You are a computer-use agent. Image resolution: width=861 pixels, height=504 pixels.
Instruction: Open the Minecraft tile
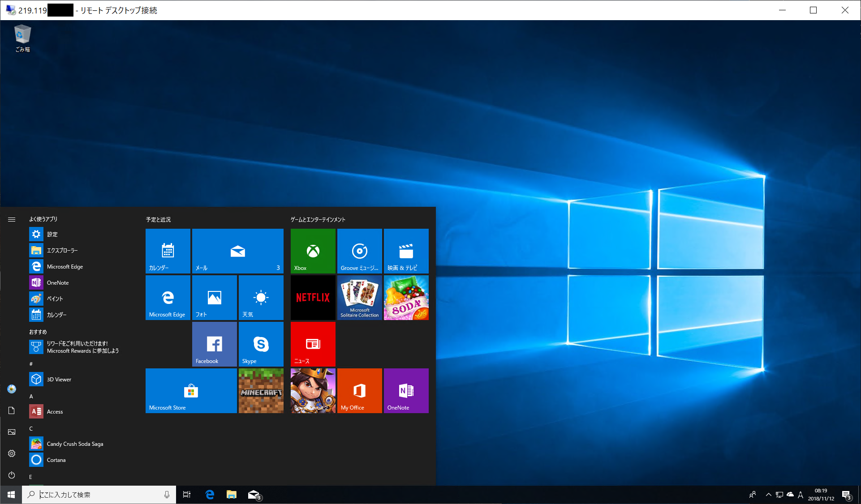click(261, 390)
